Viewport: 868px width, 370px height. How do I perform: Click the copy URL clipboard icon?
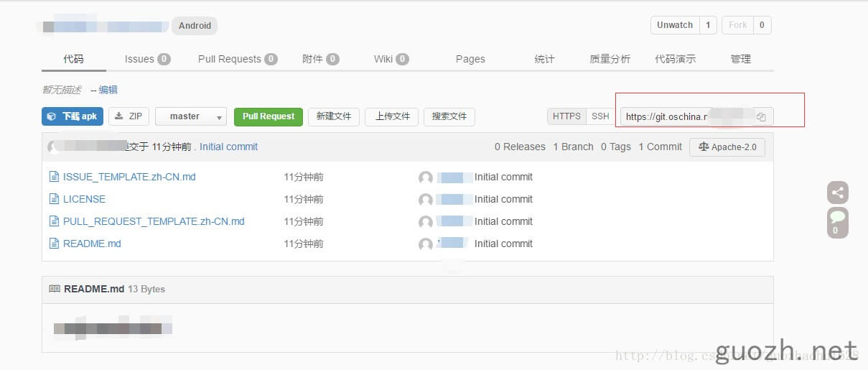point(761,116)
